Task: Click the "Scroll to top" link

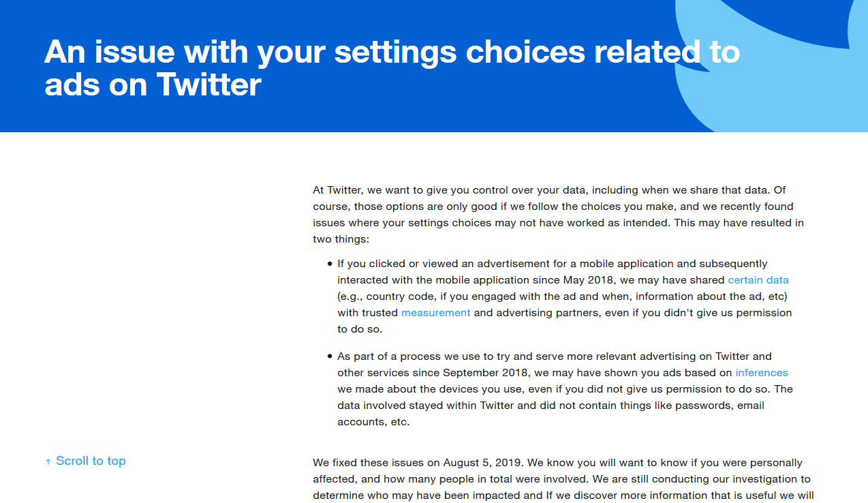Action: [x=91, y=461]
